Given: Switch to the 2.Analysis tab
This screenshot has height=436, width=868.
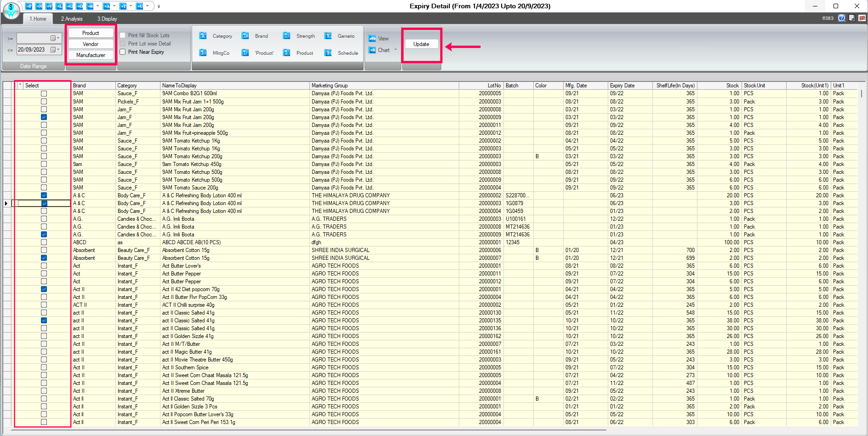Looking at the screenshot, I should point(72,19).
